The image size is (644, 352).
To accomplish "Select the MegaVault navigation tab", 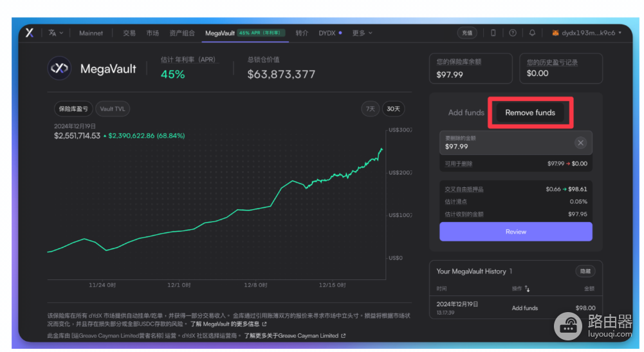I will (x=220, y=33).
